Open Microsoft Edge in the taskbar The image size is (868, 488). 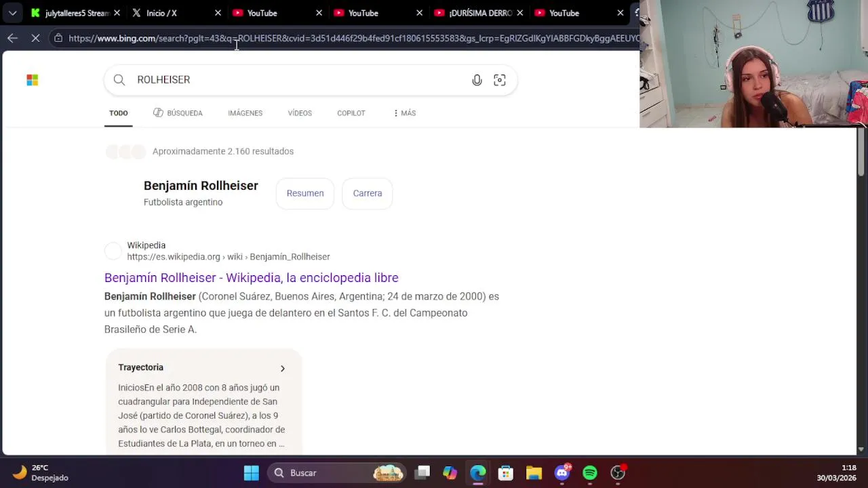coord(478,472)
